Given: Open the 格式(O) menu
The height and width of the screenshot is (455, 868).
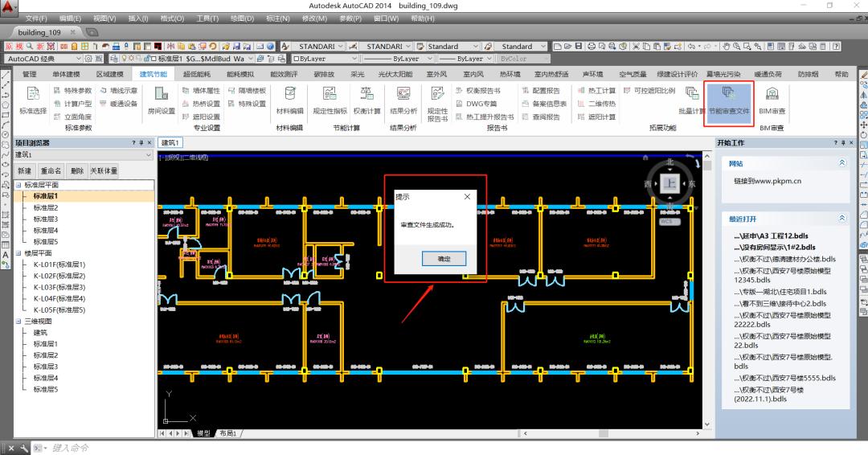Looking at the screenshot, I should [x=172, y=18].
